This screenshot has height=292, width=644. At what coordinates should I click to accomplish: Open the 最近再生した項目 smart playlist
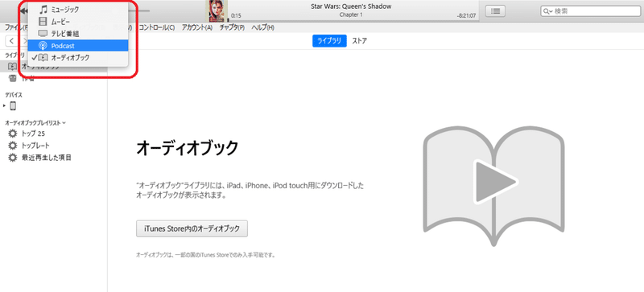(47, 158)
